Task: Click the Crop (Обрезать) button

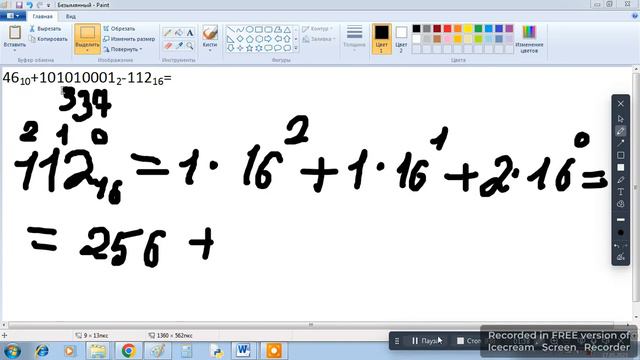Action: click(x=119, y=29)
